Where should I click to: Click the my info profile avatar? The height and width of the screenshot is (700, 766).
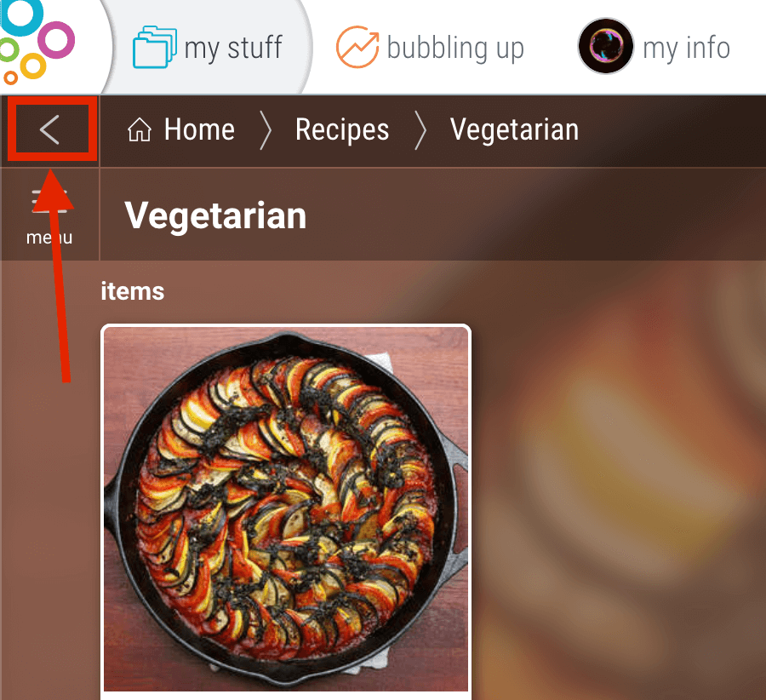tap(606, 47)
